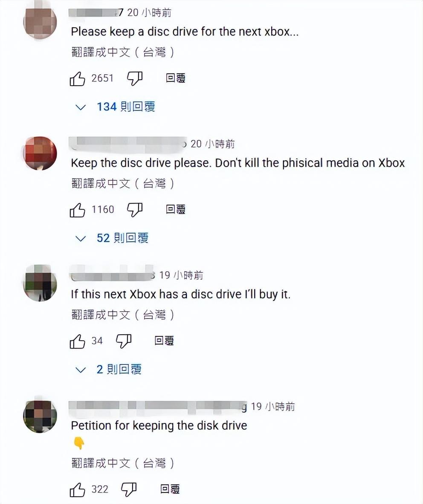Like the comment with 1160 likes

tap(77, 210)
